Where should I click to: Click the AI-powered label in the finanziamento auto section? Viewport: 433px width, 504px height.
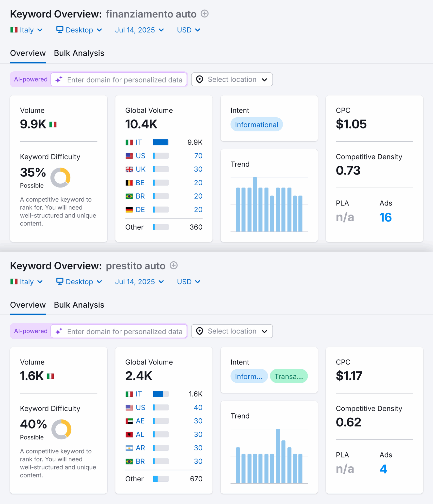(31, 79)
